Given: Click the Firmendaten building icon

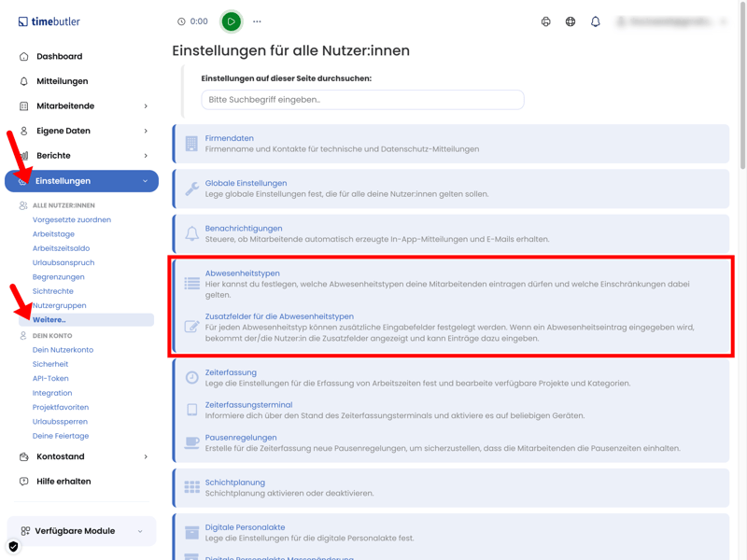Looking at the screenshot, I should tap(191, 144).
